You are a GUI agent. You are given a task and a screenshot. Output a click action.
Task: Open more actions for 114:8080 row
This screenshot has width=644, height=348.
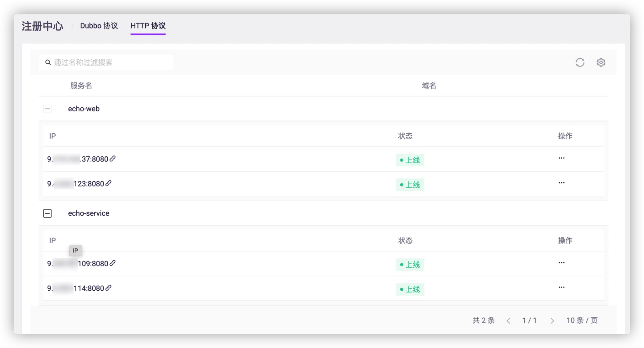tap(561, 287)
